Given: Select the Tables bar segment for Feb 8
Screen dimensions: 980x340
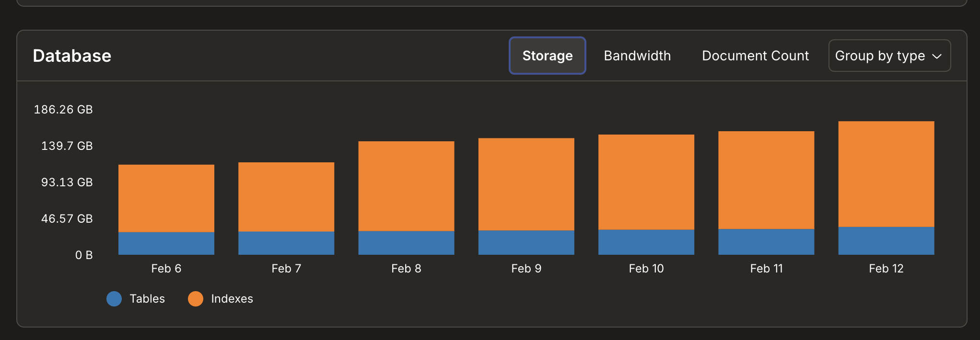Looking at the screenshot, I should point(406,243).
